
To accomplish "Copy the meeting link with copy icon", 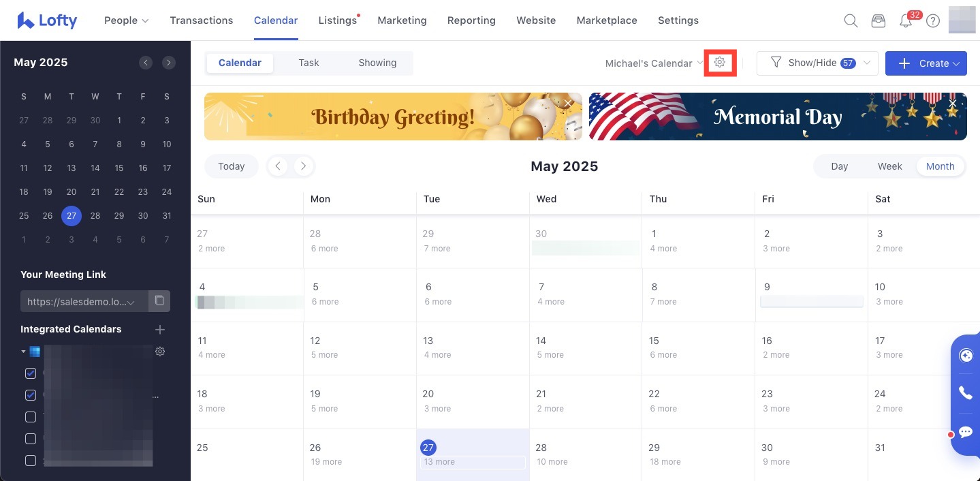I will point(159,301).
